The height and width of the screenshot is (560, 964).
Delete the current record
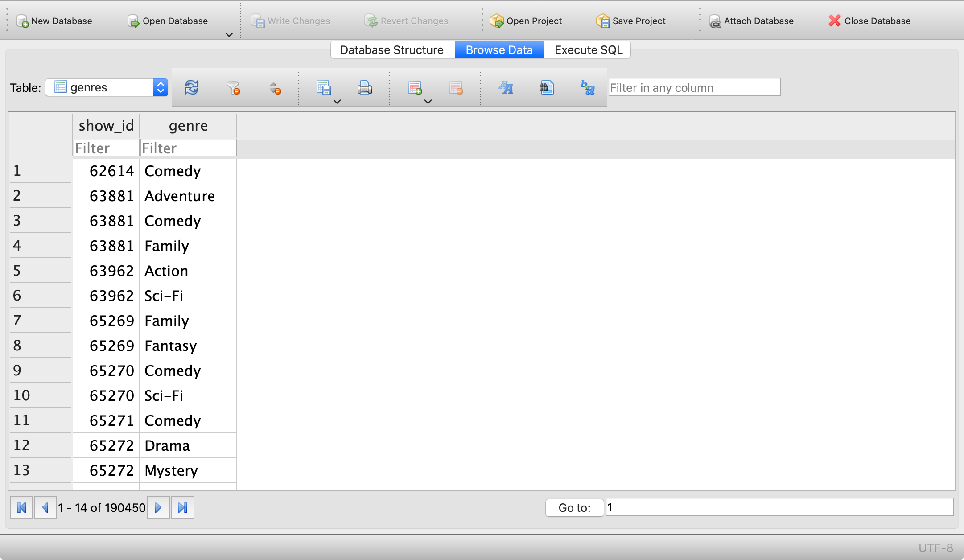pyautogui.click(x=456, y=87)
